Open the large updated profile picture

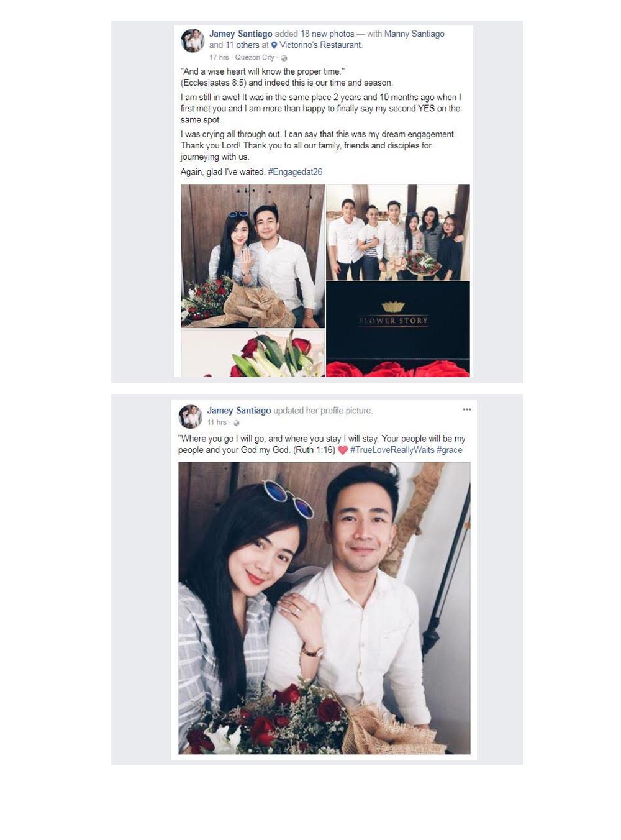pos(324,608)
